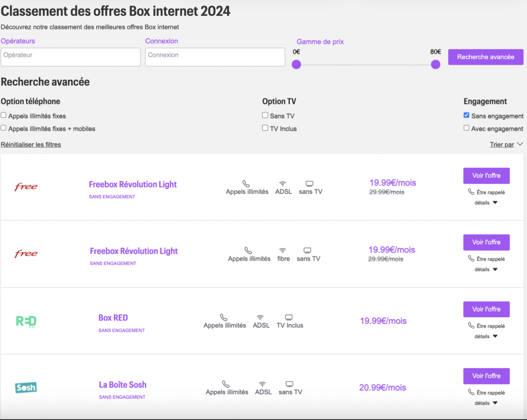Click Réinitialiser les filtres link

[31, 144]
